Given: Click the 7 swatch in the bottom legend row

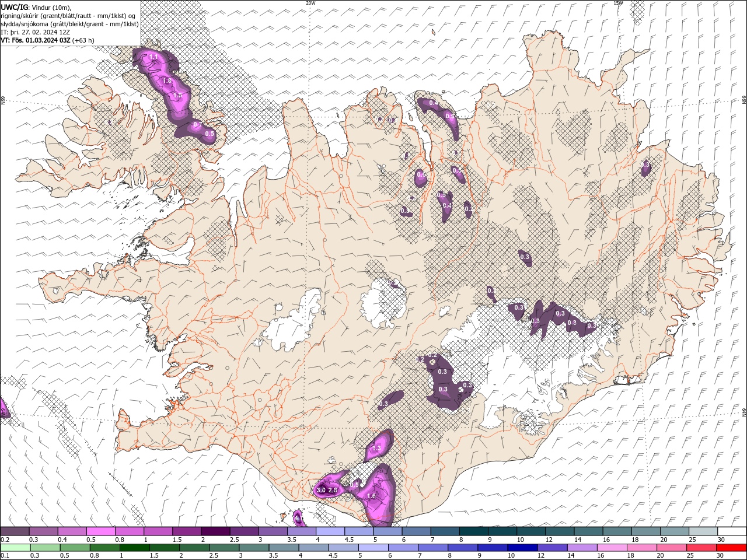Looking at the screenshot, I should click(433, 548).
